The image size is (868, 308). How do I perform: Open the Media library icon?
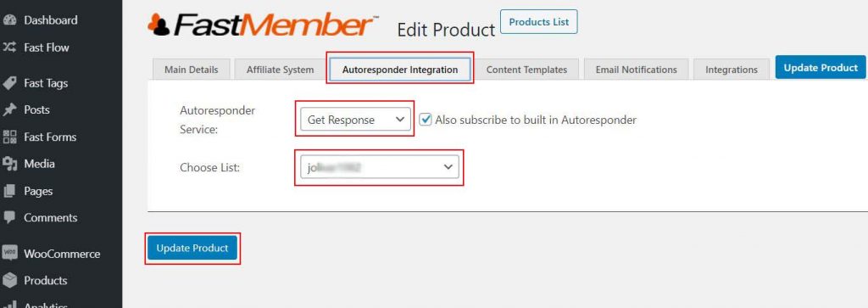8,164
